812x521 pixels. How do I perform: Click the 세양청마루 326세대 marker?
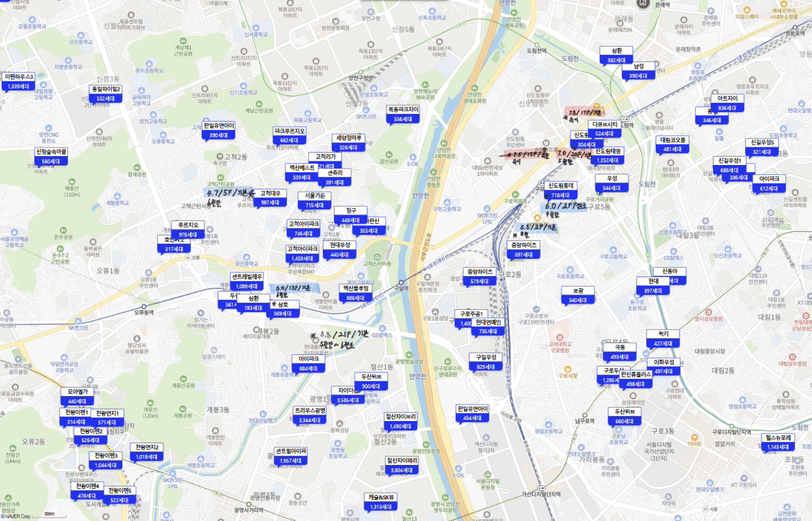coord(349,143)
